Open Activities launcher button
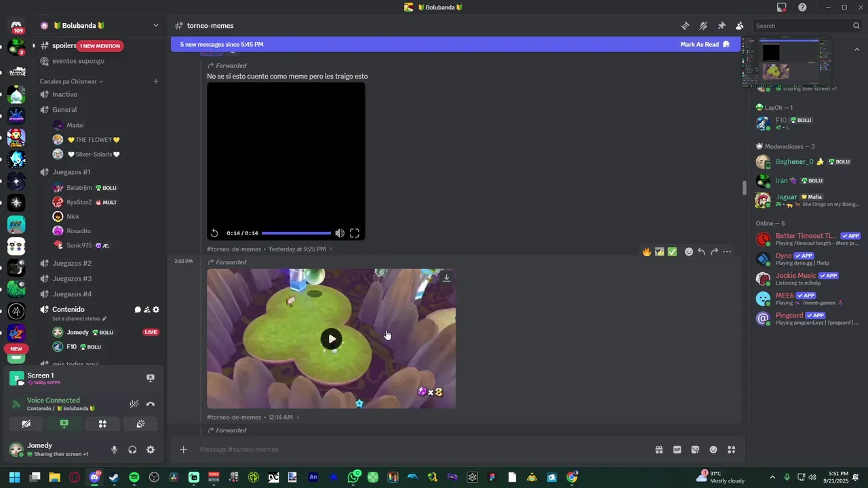This screenshot has width=868, height=488. pyautogui.click(x=102, y=424)
